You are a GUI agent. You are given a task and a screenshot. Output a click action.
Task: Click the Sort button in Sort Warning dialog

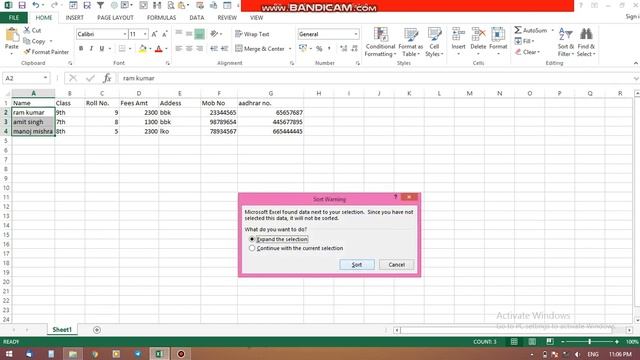pyautogui.click(x=357, y=264)
